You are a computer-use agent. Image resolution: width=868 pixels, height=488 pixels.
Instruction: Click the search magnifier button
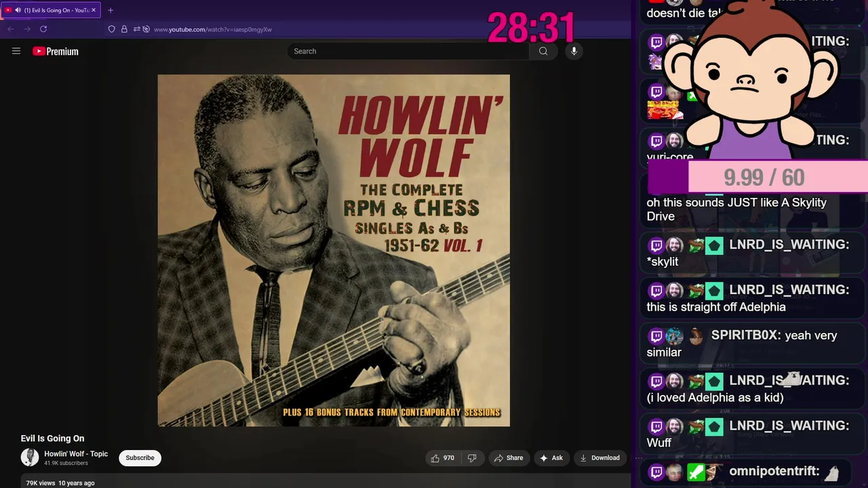click(x=543, y=51)
